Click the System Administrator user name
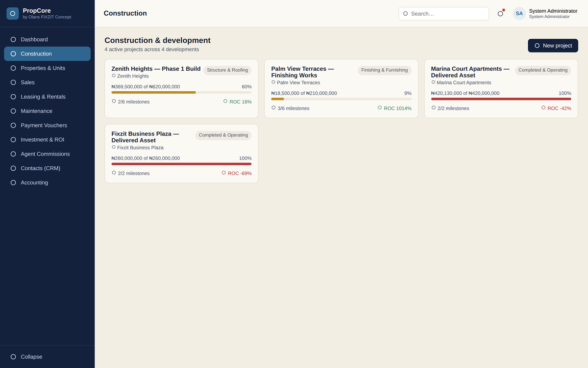The image size is (588, 368). pyautogui.click(x=553, y=11)
